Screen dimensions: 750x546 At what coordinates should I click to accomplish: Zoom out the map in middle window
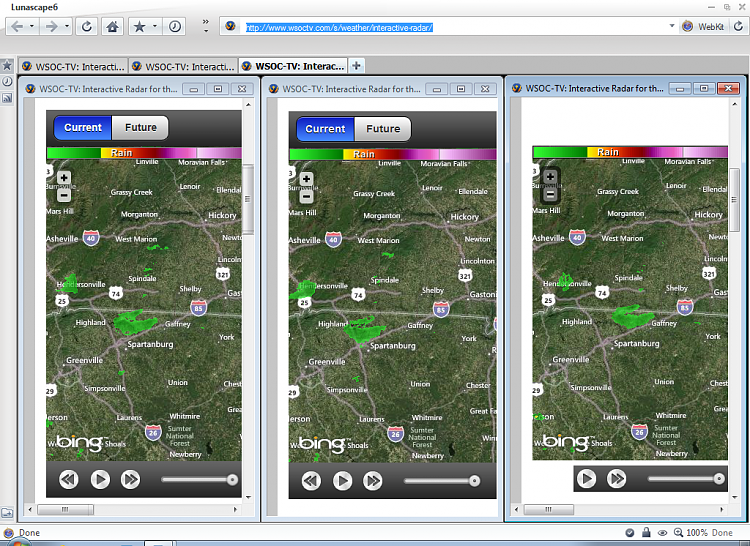pos(307,197)
